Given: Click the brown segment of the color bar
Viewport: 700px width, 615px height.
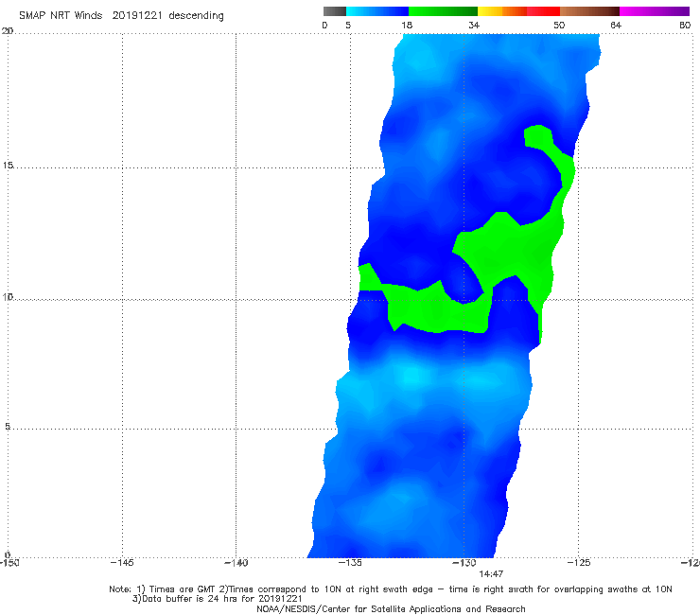Looking at the screenshot, I should pos(589,11).
